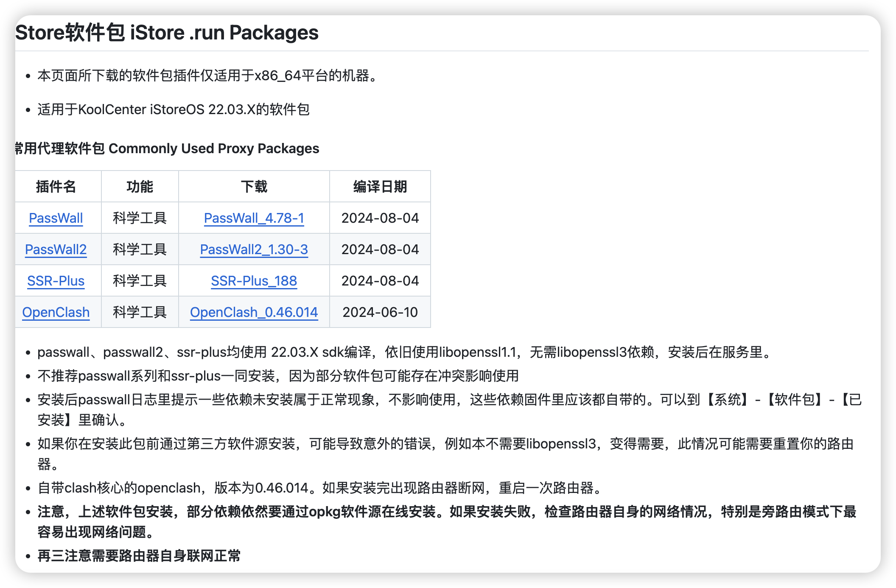Open the OpenClash plugin link
Image resolution: width=896 pixels, height=588 pixels.
(x=56, y=312)
